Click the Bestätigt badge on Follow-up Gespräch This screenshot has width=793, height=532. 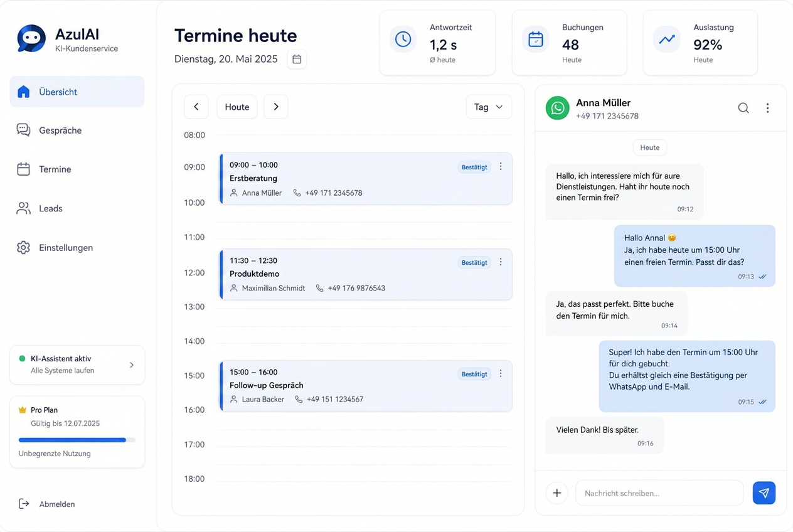[474, 374]
